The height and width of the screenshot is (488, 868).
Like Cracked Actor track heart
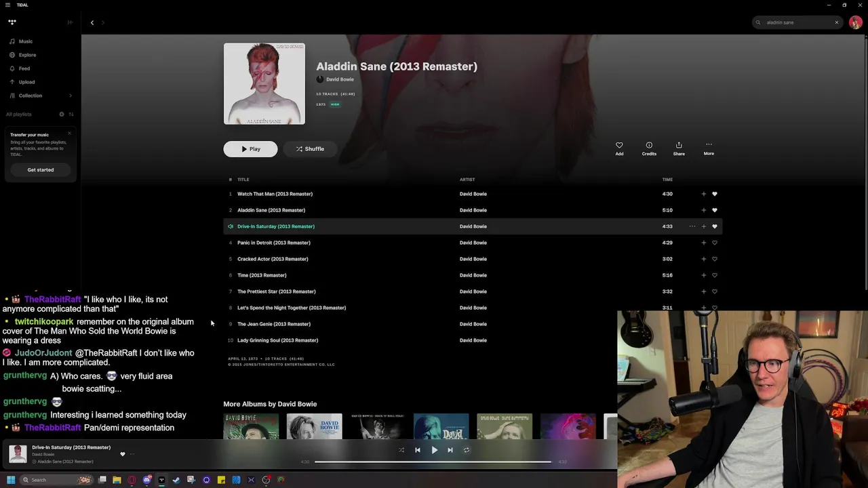(714, 259)
